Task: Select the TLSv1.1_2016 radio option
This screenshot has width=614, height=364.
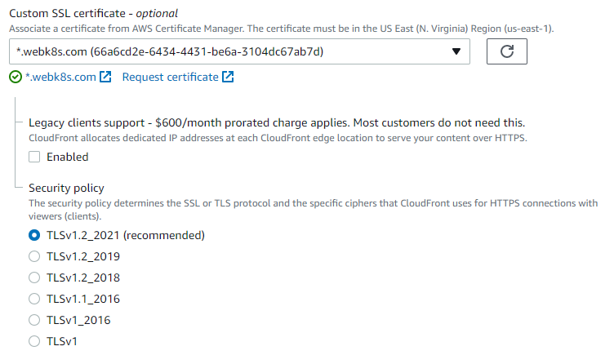Action: tap(34, 299)
